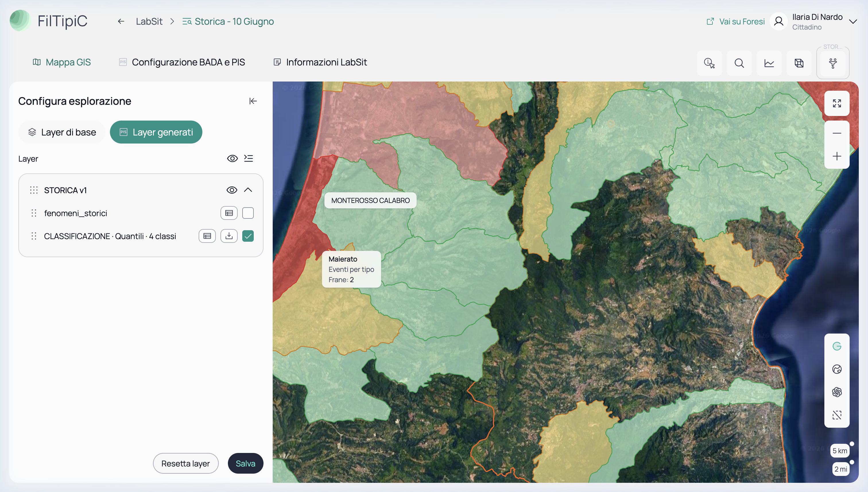
Task: Select the Layer generati tab
Action: pyautogui.click(x=156, y=132)
